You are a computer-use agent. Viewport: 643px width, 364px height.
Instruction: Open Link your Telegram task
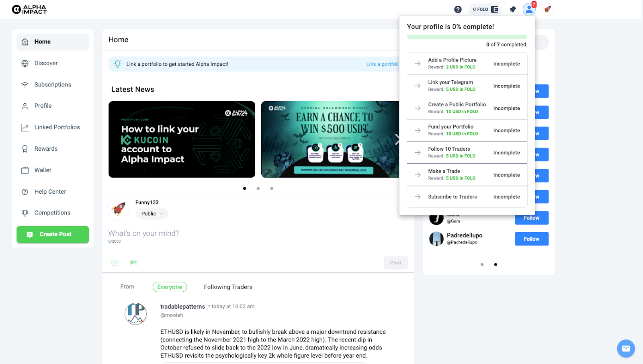[x=467, y=86]
